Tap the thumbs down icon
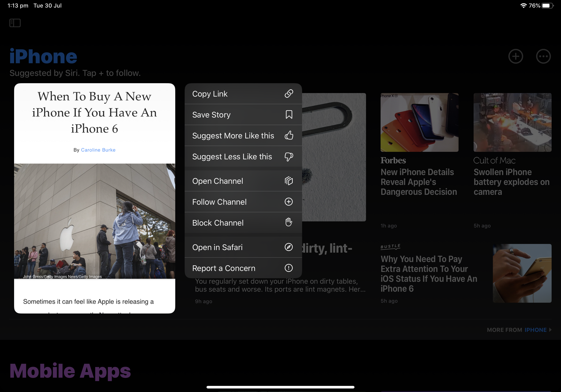Viewport: 561px width, 392px height. pyautogui.click(x=288, y=157)
